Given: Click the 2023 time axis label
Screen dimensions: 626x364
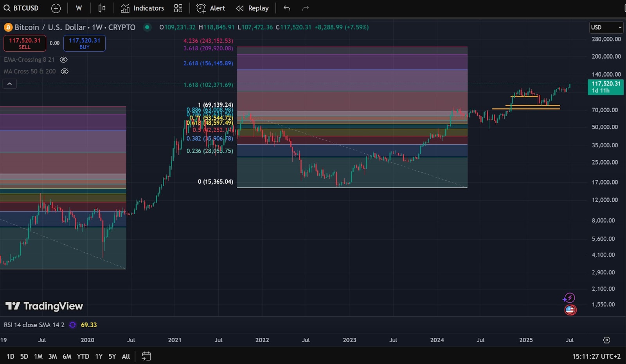Looking at the screenshot, I should (350, 340).
